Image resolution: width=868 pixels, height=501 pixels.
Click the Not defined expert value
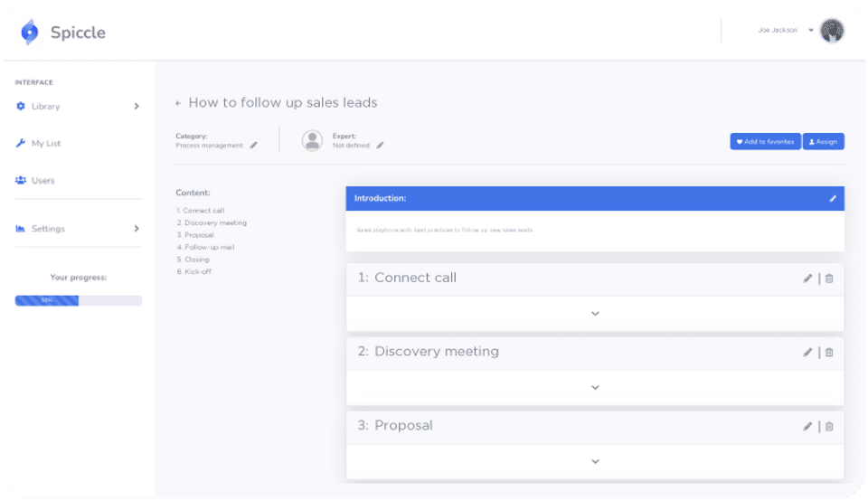(351, 146)
